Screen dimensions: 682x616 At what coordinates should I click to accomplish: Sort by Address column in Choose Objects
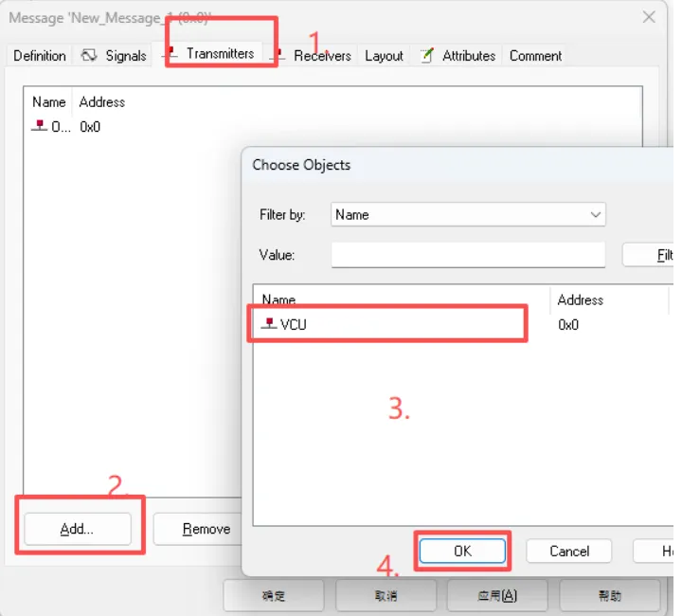point(580,299)
